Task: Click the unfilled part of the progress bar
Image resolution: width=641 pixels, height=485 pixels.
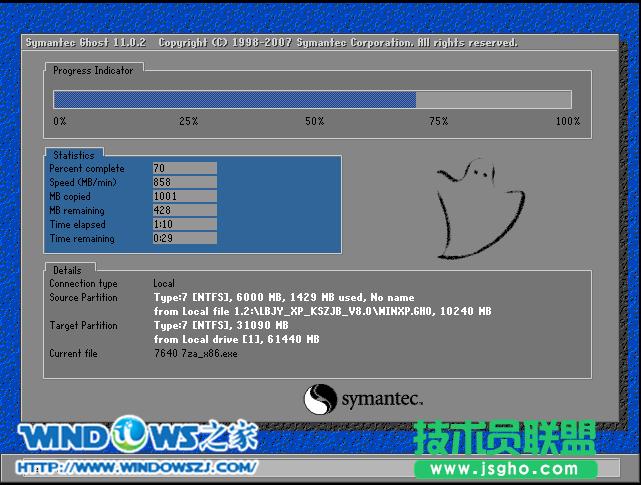Action: click(493, 99)
